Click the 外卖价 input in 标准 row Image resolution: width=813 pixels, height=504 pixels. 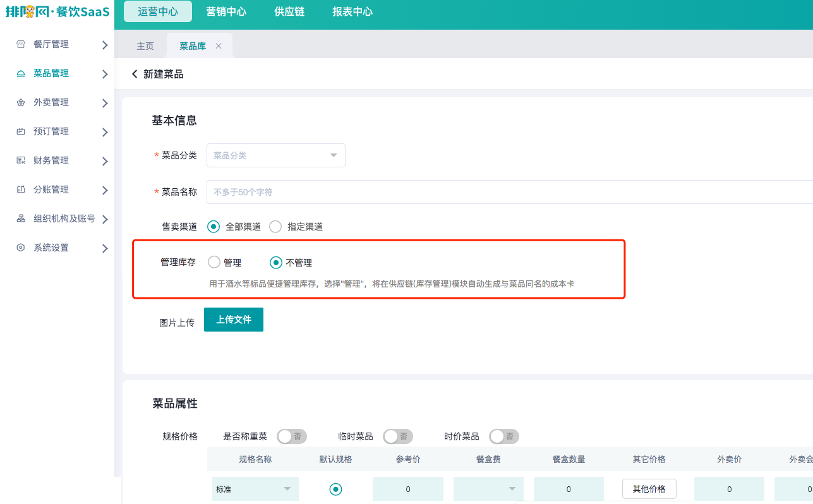pyautogui.click(x=729, y=489)
